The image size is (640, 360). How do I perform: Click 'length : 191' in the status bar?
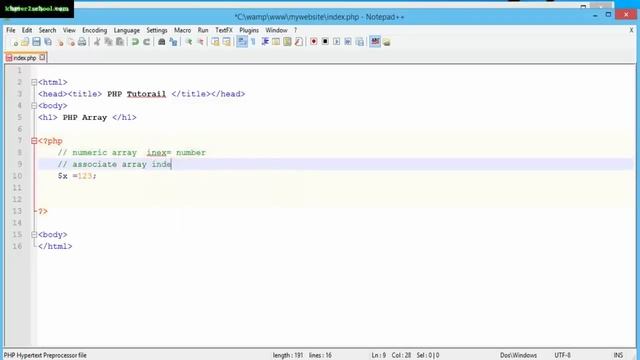click(288, 355)
